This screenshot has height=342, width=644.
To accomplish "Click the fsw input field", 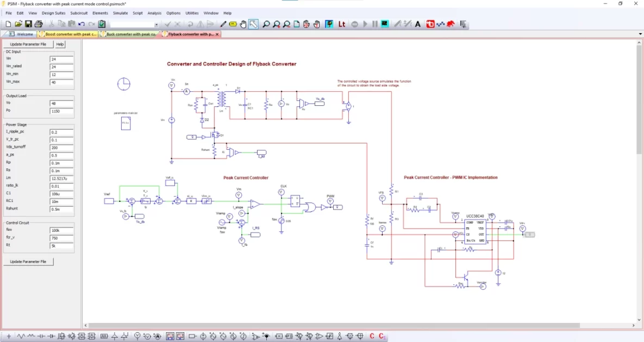I will point(61,230).
